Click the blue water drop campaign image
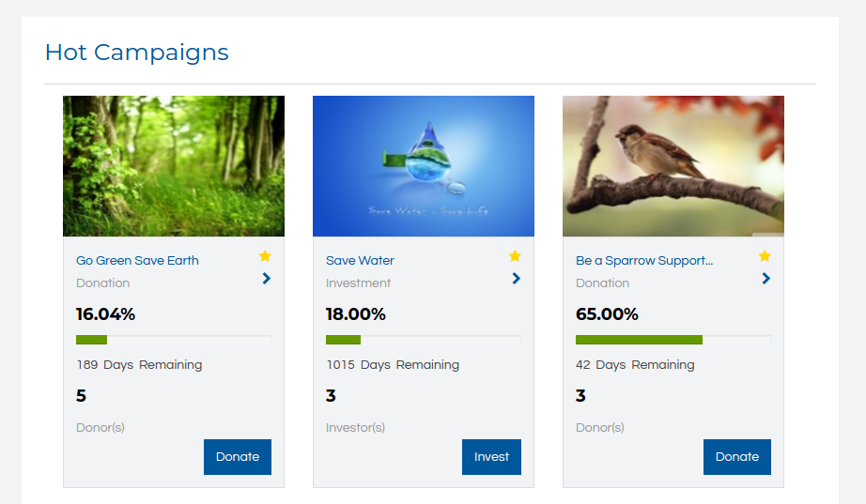Screen dimensions: 866x504 point(424,166)
